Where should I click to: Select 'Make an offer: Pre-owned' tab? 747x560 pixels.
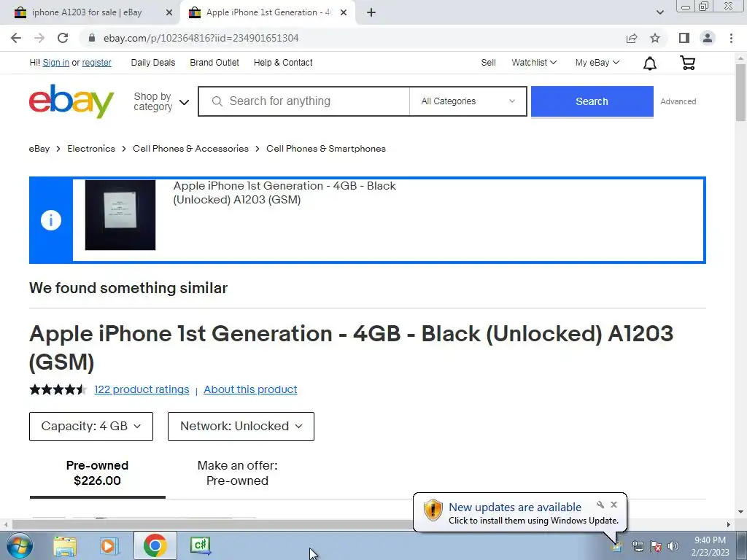[237, 472]
